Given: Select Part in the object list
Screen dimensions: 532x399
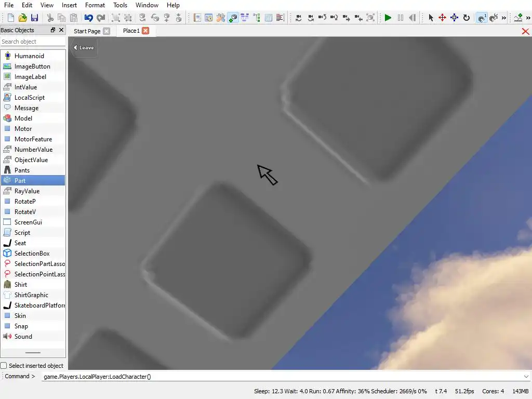Looking at the screenshot, I should pos(33,180).
